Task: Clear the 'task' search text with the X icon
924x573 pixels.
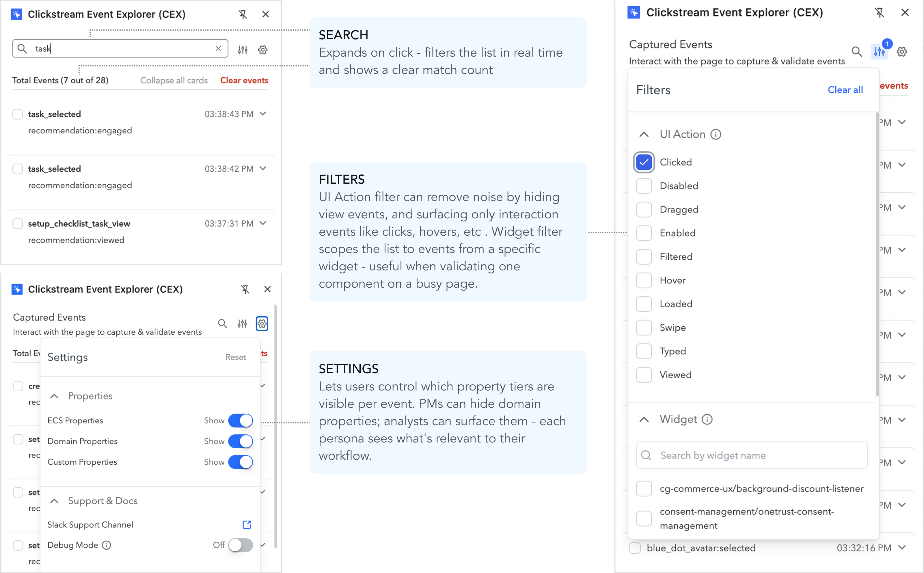Action: click(x=218, y=49)
